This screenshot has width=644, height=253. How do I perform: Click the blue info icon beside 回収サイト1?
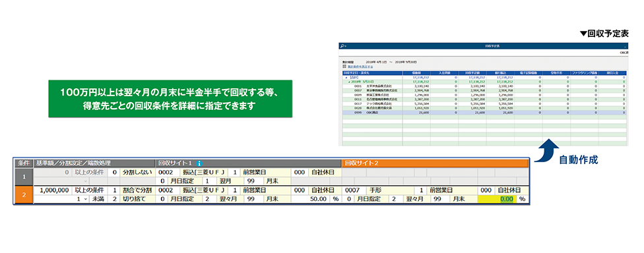200,163
